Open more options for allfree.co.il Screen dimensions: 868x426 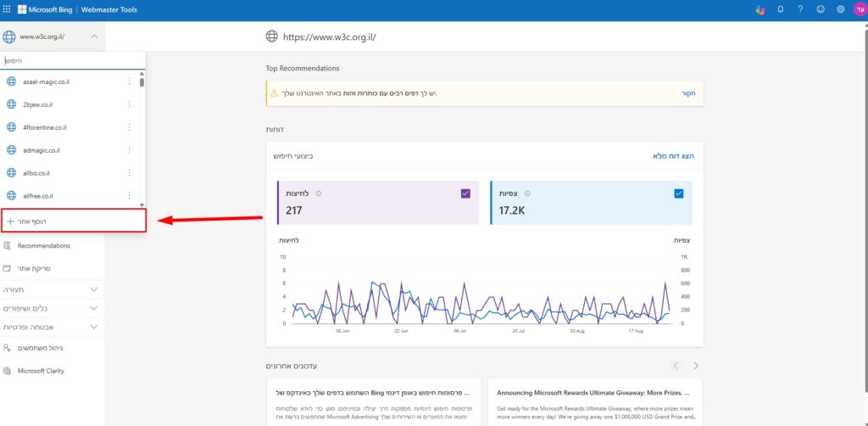tap(130, 195)
